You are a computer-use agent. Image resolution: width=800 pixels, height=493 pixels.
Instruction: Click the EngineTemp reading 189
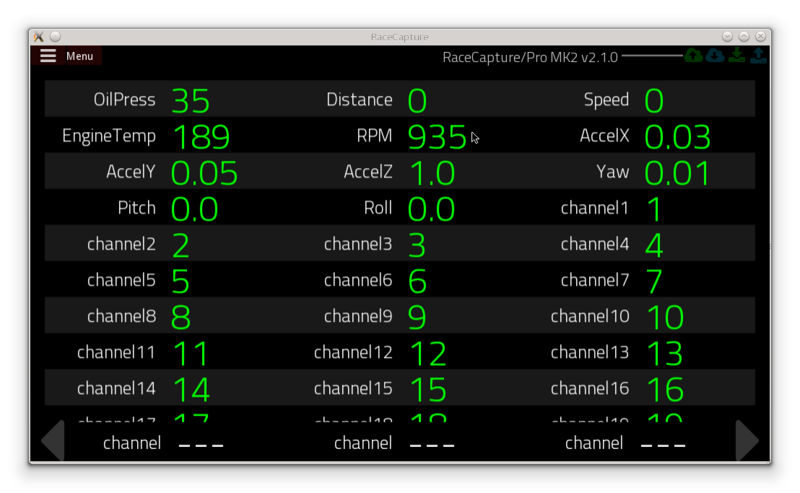202,137
